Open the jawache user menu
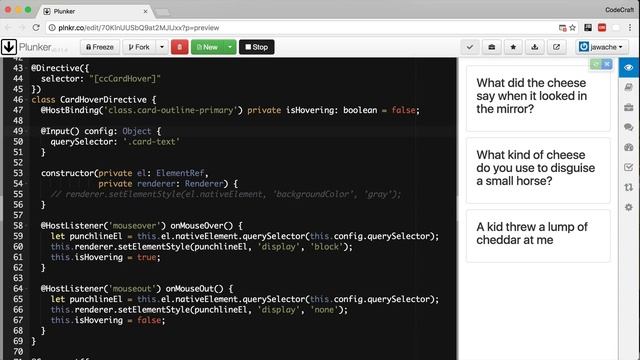The height and width of the screenshot is (360, 640). (602, 47)
